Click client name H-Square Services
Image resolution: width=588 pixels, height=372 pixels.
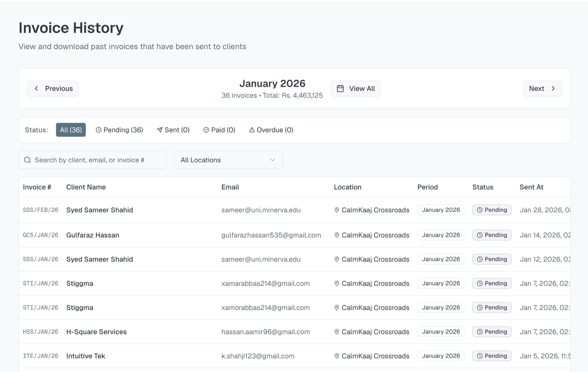click(96, 332)
